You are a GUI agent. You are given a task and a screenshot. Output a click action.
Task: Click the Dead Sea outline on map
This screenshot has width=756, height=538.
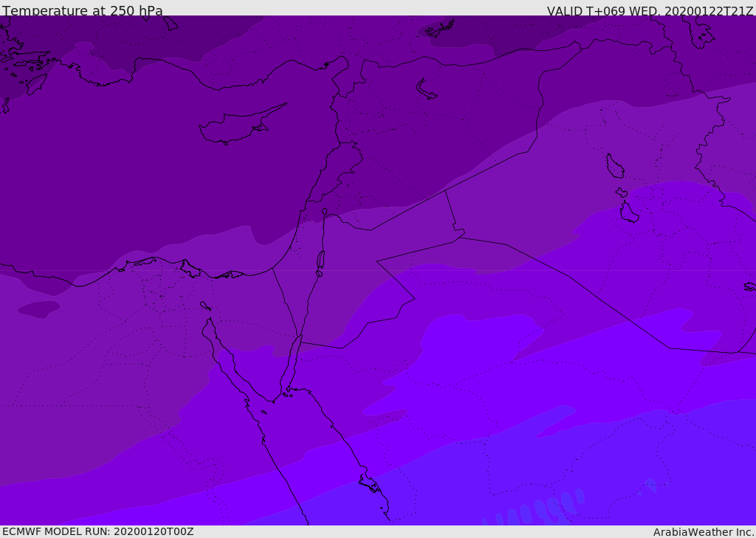(x=320, y=261)
